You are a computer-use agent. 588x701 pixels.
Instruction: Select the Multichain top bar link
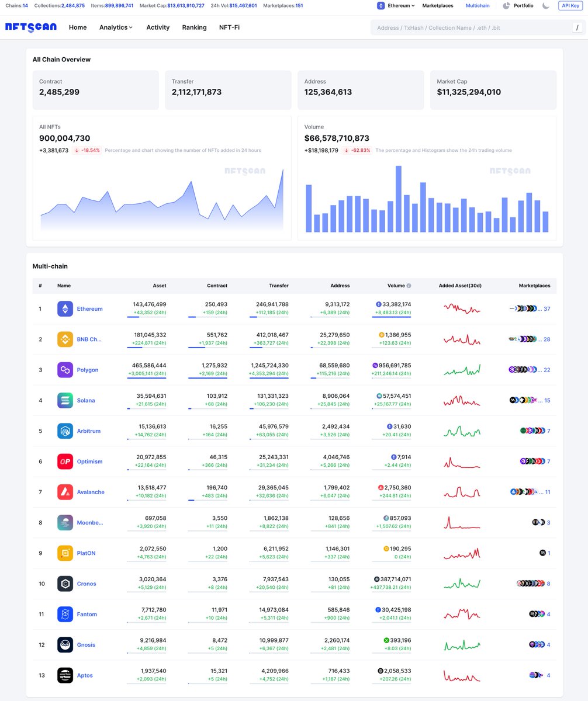pos(478,6)
